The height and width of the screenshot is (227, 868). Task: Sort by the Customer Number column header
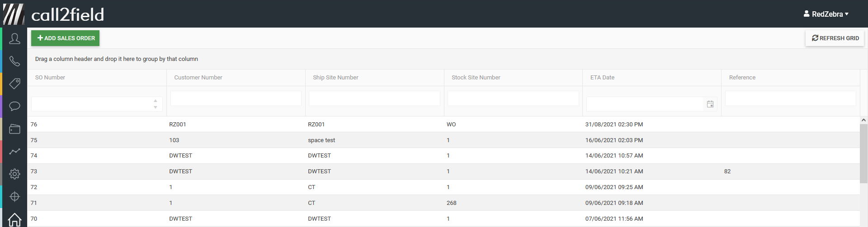(198, 78)
